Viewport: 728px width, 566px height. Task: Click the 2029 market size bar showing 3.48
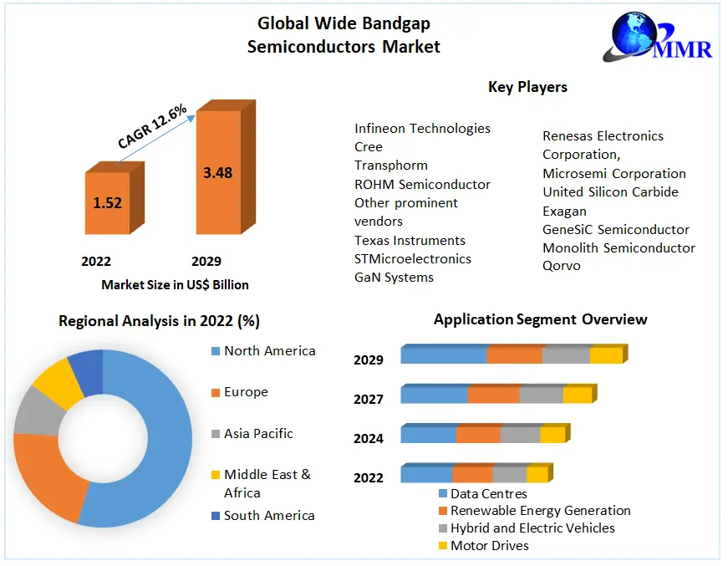(218, 173)
